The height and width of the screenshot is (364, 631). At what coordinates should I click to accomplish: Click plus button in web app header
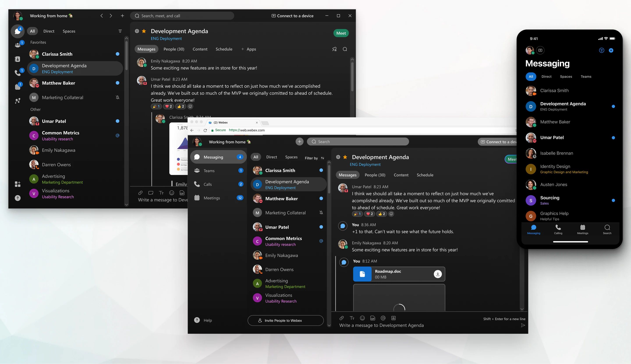point(299,141)
